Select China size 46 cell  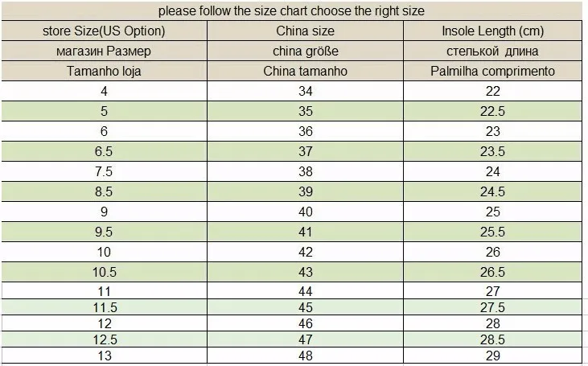305,323
